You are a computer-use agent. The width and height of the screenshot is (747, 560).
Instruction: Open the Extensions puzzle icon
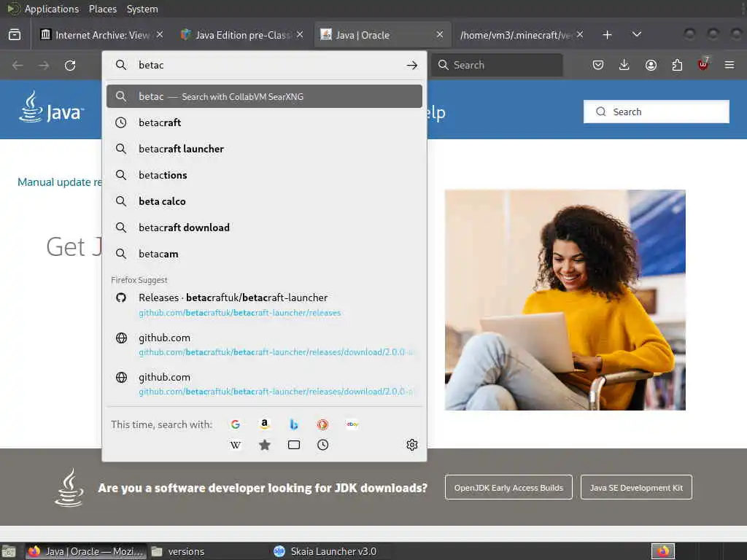click(x=677, y=65)
